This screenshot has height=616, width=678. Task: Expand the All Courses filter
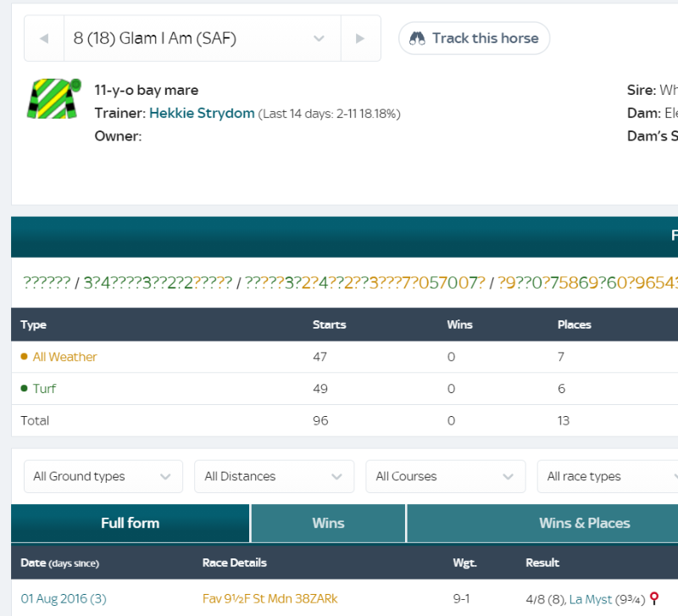tap(445, 476)
